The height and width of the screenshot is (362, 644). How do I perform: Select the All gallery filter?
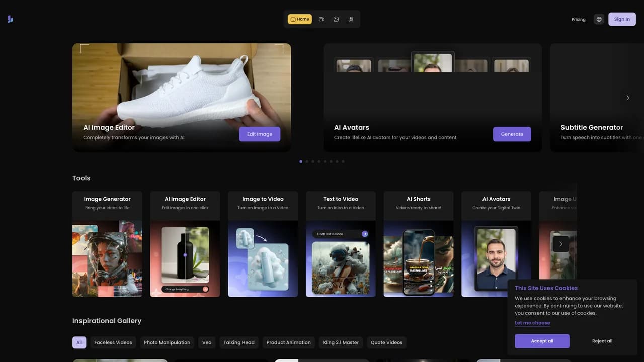pos(79,342)
